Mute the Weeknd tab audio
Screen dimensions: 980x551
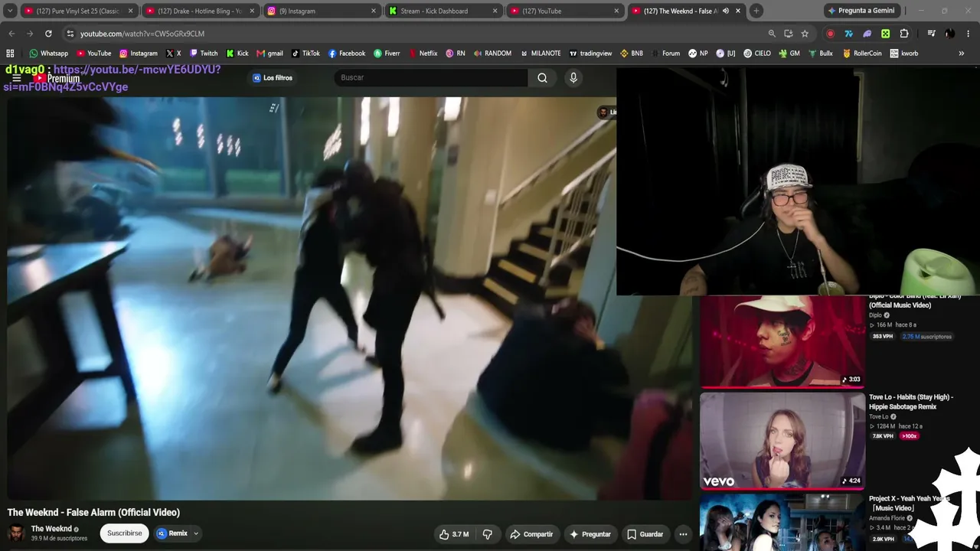(725, 11)
